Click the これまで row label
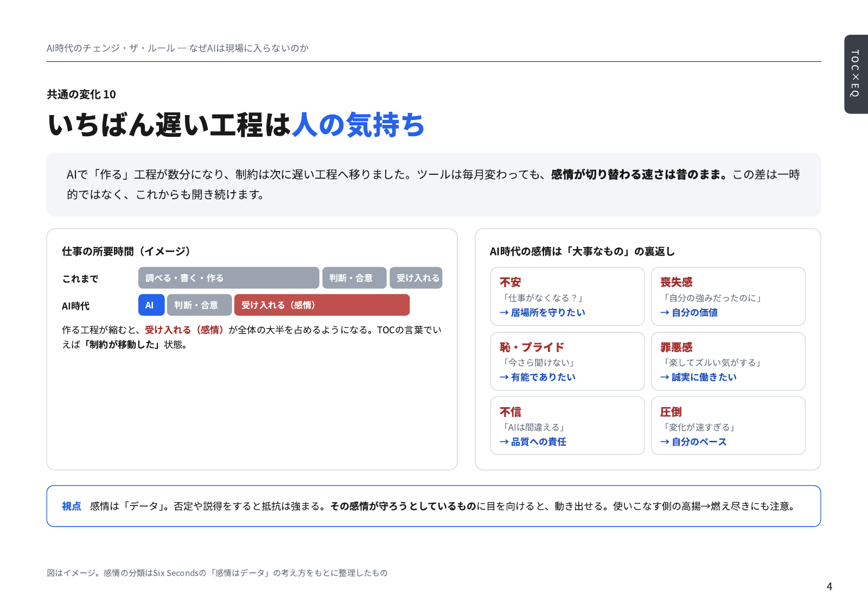 [80, 279]
